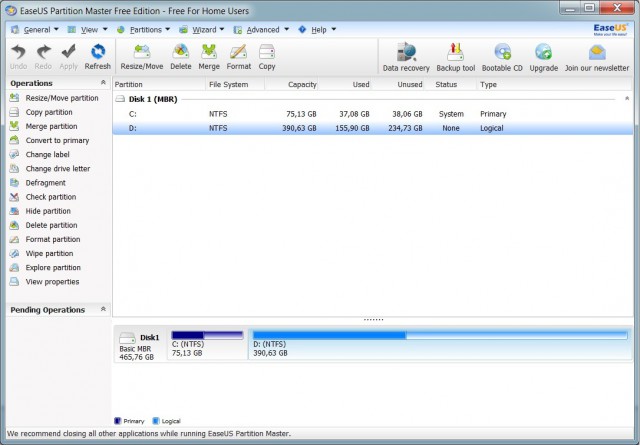Collapse the Pending Operations panel
The width and height of the screenshot is (640, 445).
pyautogui.click(x=103, y=309)
